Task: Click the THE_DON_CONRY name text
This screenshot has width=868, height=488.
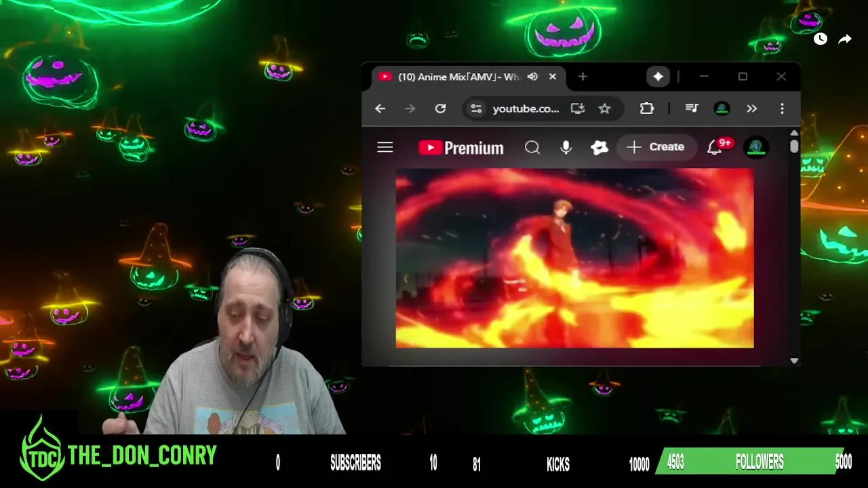Action: click(x=142, y=455)
